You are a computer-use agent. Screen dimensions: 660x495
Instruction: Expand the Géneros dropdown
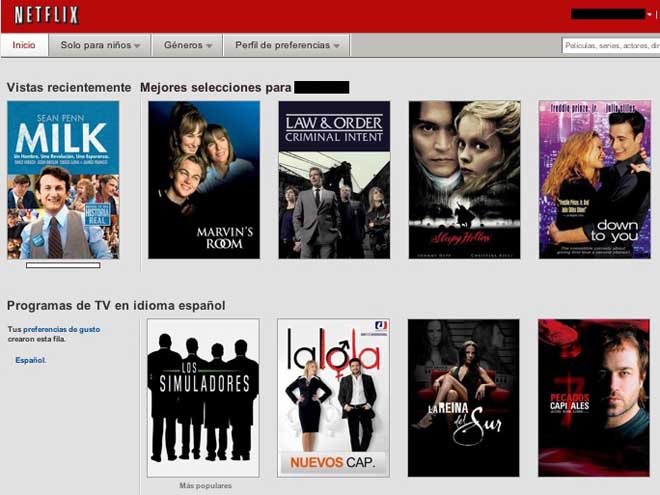click(187, 45)
